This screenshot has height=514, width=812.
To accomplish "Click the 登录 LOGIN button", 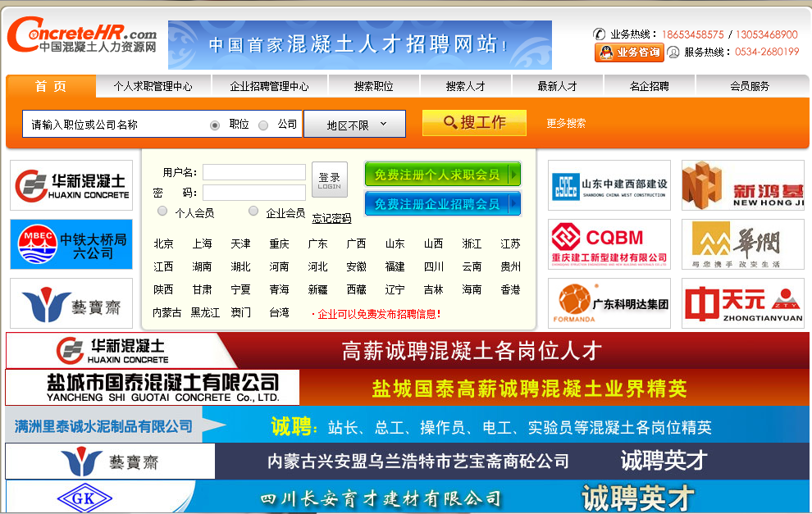I will (330, 180).
